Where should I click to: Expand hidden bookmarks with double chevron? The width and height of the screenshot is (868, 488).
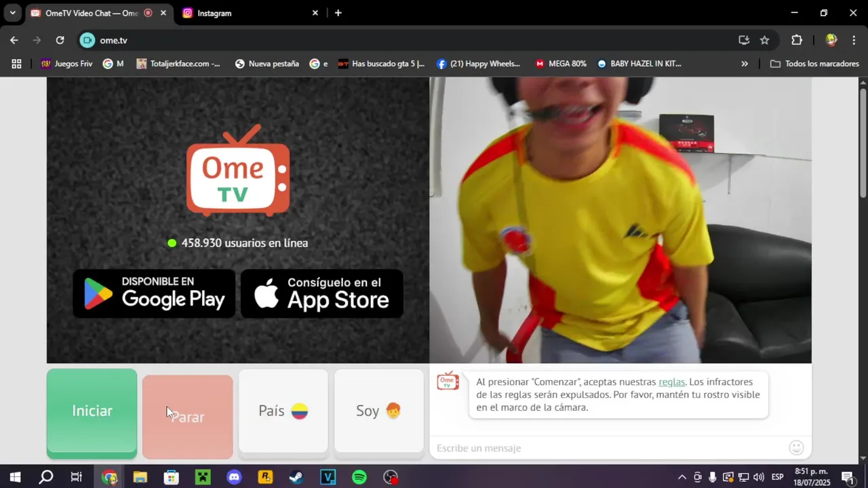pyautogui.click(x=745, y=64)
